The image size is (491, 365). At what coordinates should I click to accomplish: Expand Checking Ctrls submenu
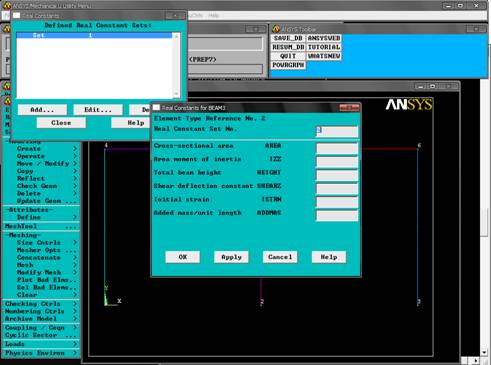pyautogui.click(x=42, y=304)
